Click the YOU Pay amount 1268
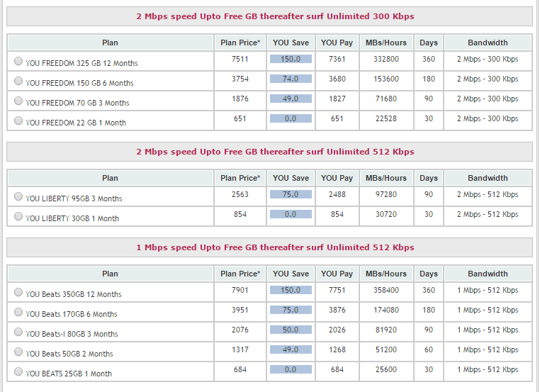The width and height of the screenshot is (540, 392). tap(337, 349)
